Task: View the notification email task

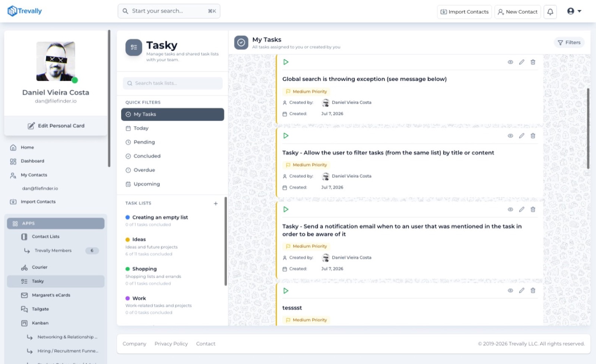Action: pyautogui.click(x=510, y=210)
